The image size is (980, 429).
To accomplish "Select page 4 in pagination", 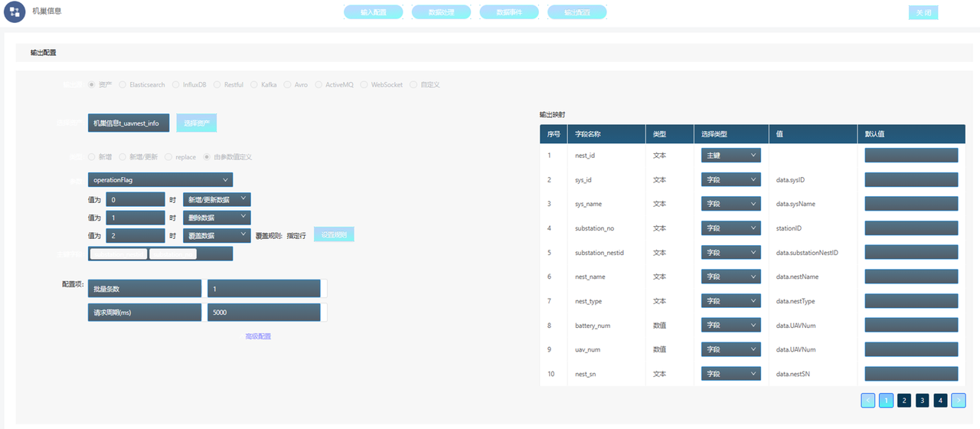I will 940,400.
